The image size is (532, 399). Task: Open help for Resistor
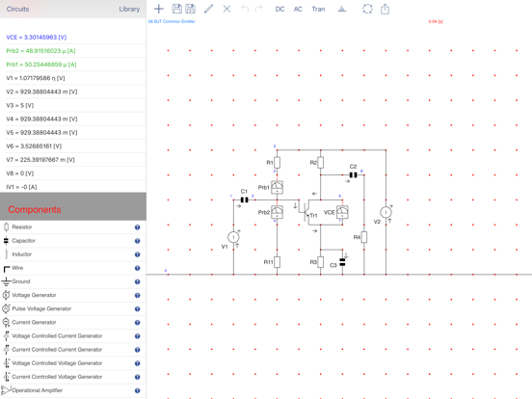pos(137,227)
